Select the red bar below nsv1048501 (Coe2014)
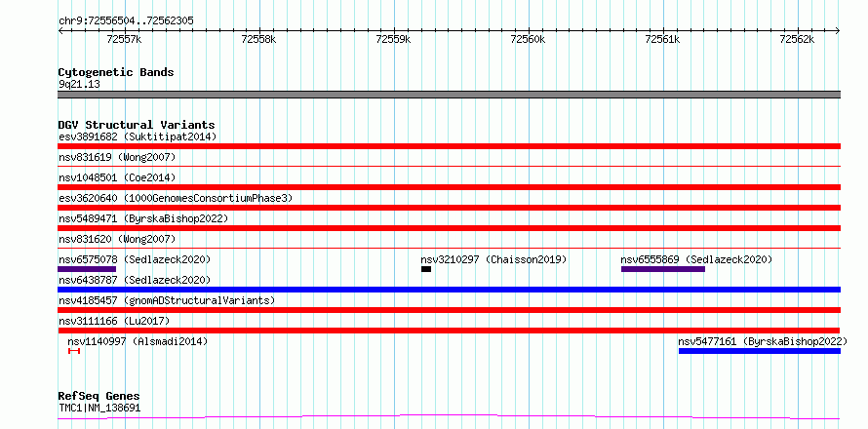 [x=449, y=187]
